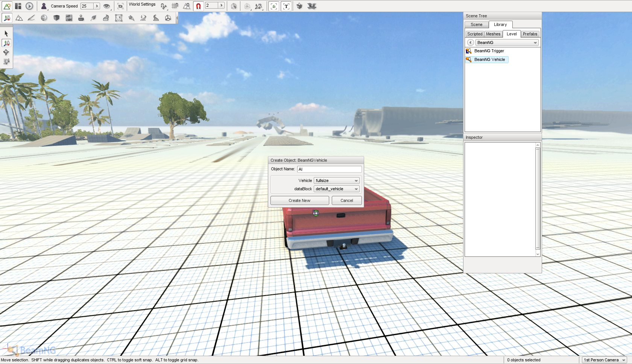Screen dimensions: 632x364
Task: Toggle object snapping options icon
Action: (163, 6)
